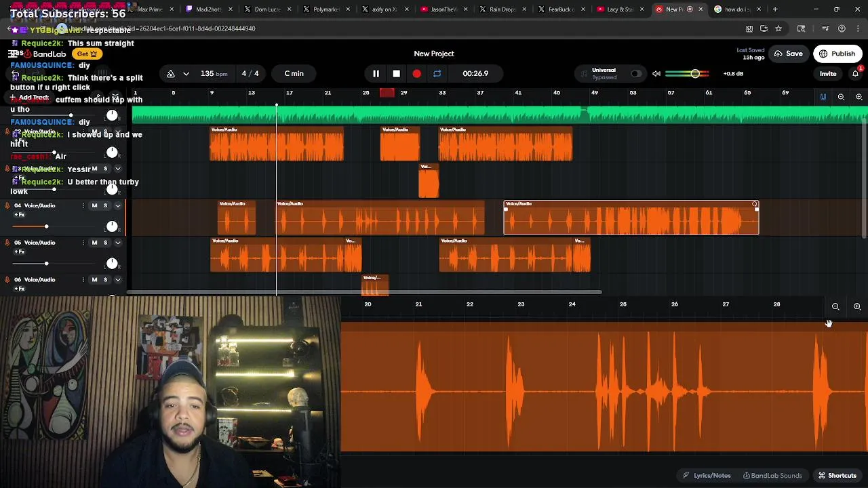Switch to the how do I Google tab
868x488 pixels.
[738, 9]
